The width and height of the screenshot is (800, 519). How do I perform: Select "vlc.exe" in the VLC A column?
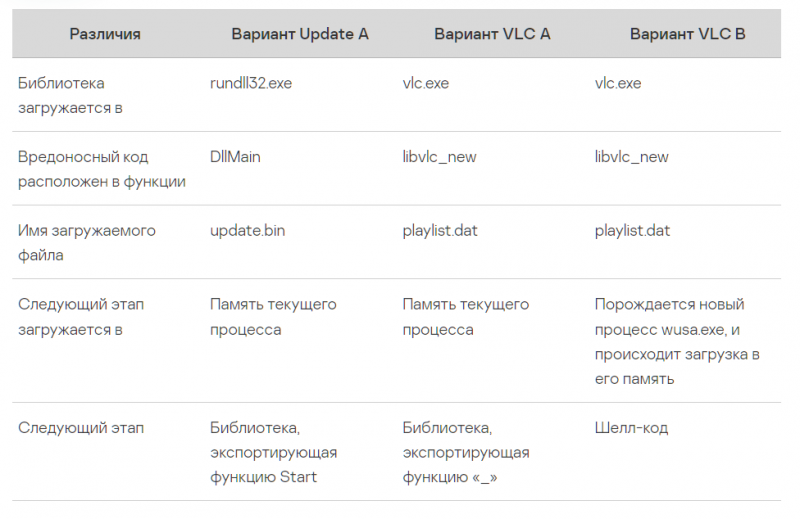click(x=426, y=83)
